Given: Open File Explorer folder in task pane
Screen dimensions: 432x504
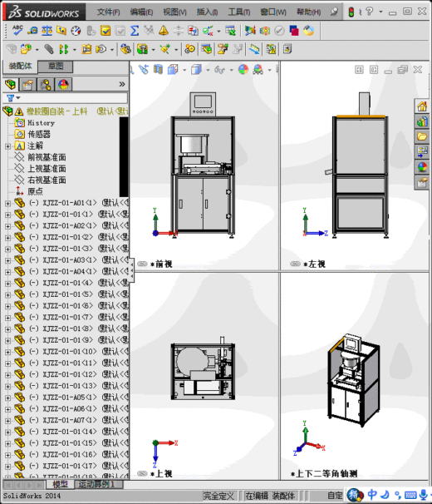Looking at the screenshot, I should pyautogui.click(x=422, y=136).
